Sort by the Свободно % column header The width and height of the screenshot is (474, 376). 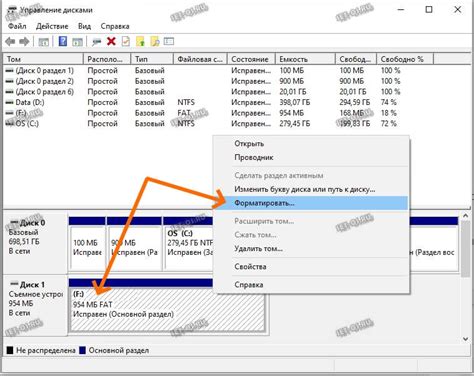click(405, 59)
